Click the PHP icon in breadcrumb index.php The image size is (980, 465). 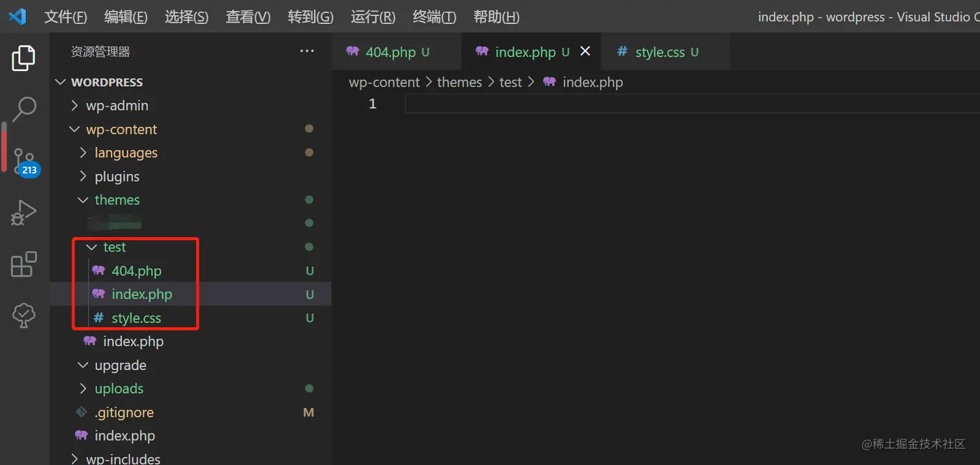coord(550,82)
